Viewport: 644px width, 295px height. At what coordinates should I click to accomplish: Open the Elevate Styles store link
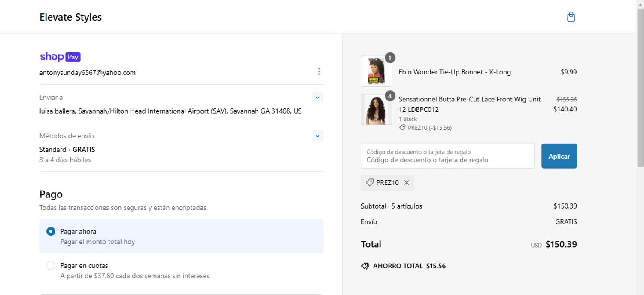(70, 17)
